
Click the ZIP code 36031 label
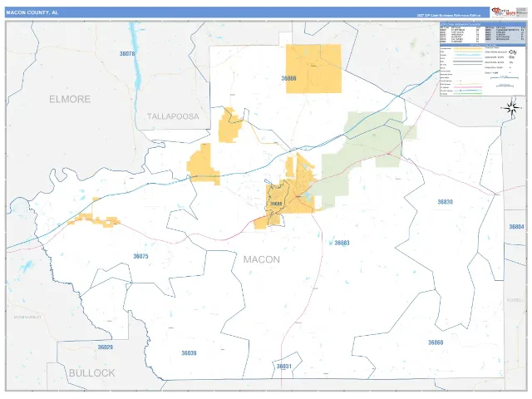pyautogui.click(x=284, y=366)
